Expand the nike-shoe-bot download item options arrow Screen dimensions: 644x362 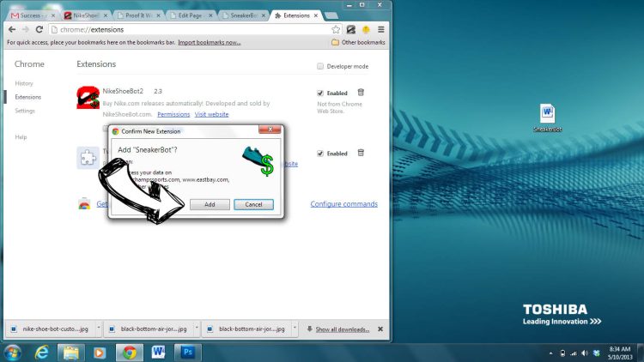(x=100, y=329)
